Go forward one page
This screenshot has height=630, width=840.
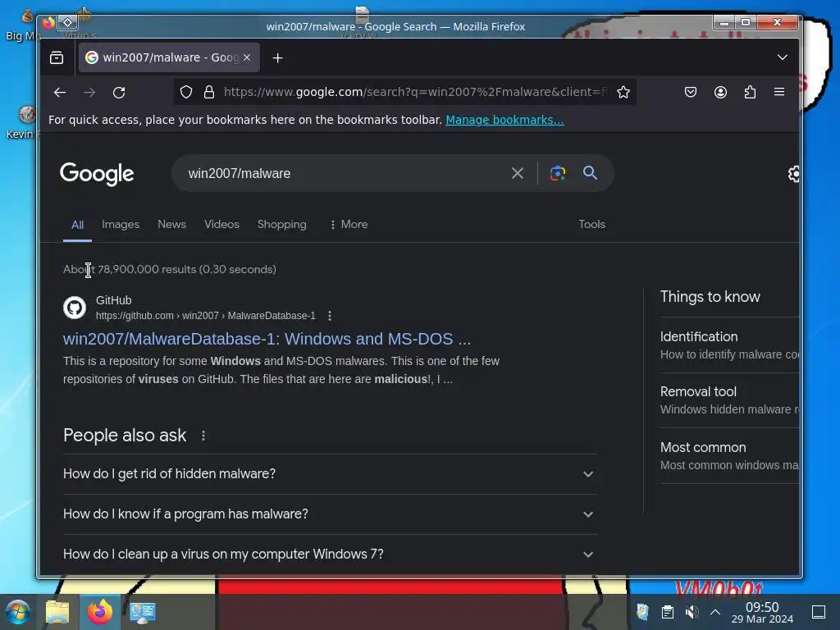click(x=89, y=92)
